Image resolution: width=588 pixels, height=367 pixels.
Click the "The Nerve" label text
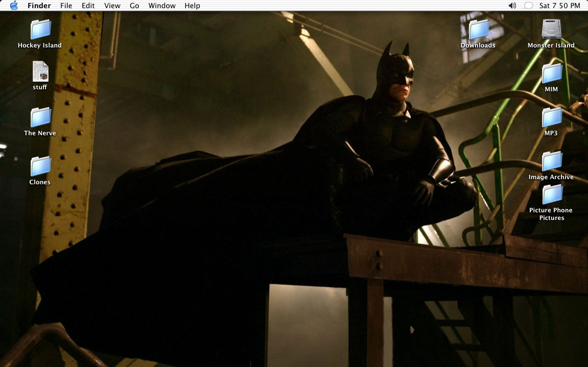click(x=40, y=133)
